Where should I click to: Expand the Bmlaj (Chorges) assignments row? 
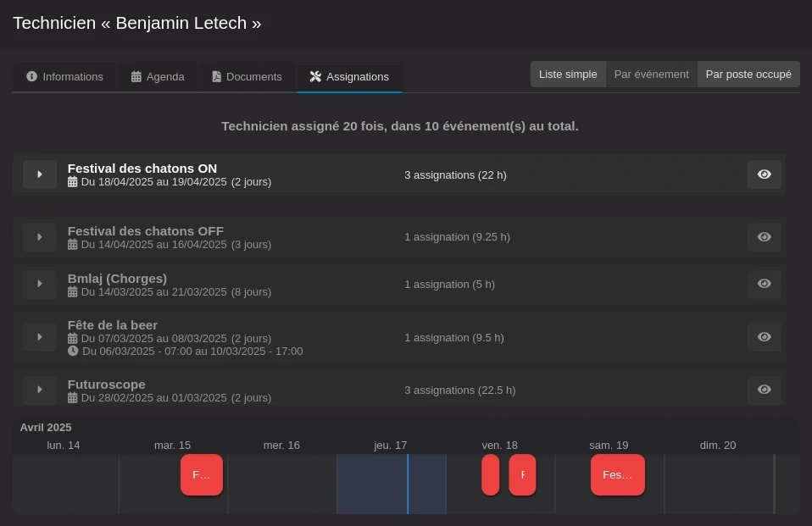pos(40,284)
